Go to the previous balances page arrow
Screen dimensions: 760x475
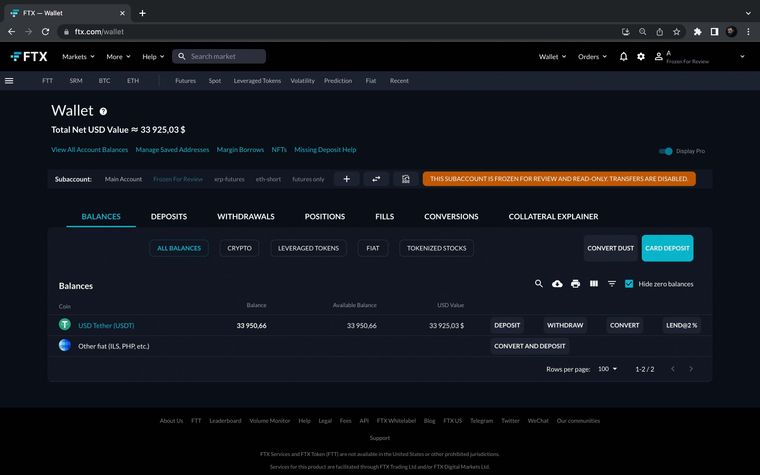point(673,369)
